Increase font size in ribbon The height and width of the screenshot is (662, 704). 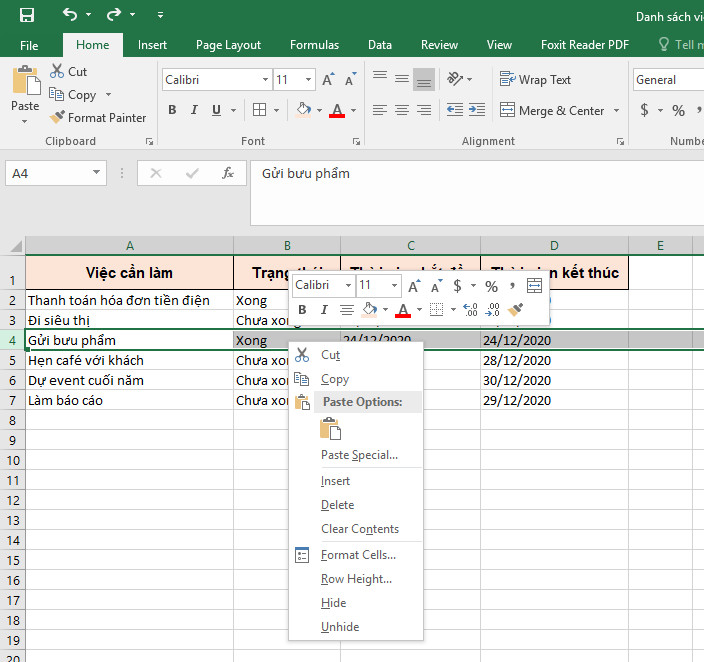(x=328, y=79)
